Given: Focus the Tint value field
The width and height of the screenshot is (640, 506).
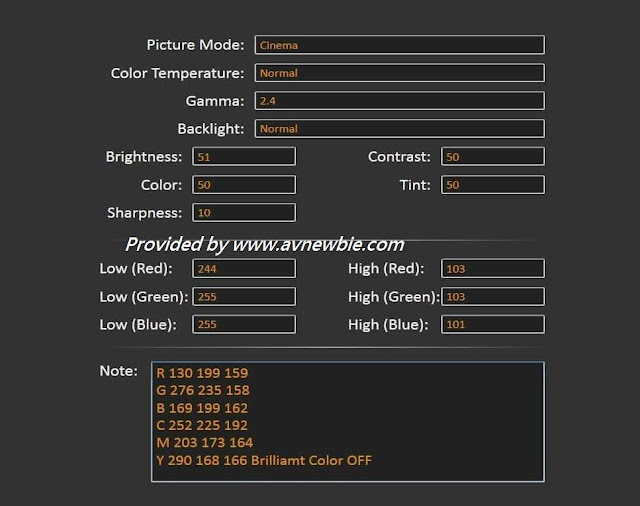Looking at the screenshot, I should point(493,185).
